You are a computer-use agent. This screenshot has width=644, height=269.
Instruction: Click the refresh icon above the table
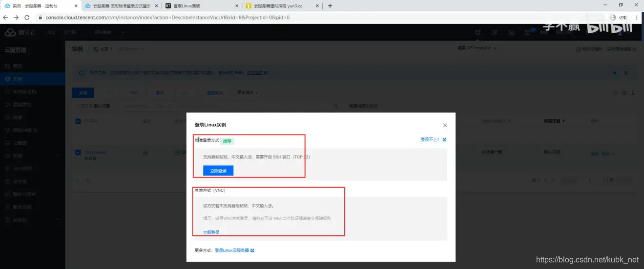pyautogui.click(x=615, y=93)
